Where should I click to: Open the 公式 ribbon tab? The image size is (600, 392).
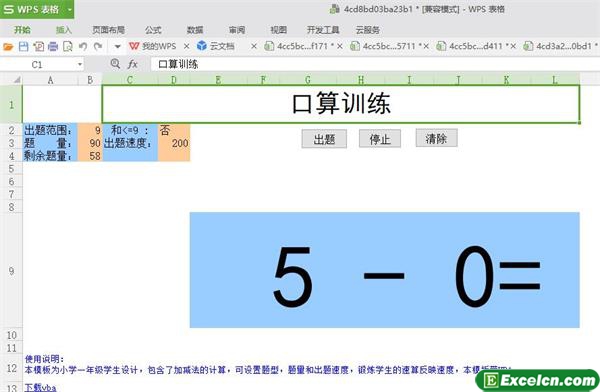coord(153,30)
